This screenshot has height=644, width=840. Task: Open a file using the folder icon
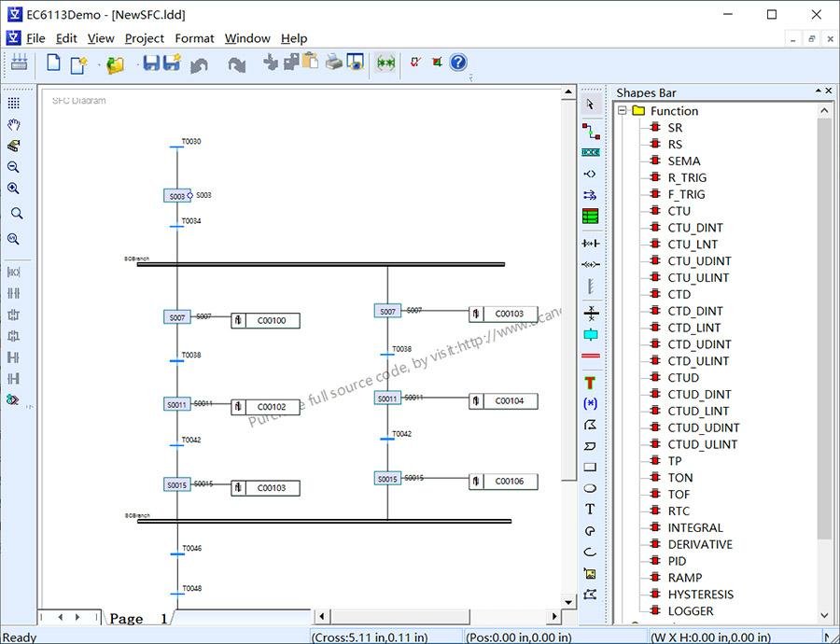115,64
